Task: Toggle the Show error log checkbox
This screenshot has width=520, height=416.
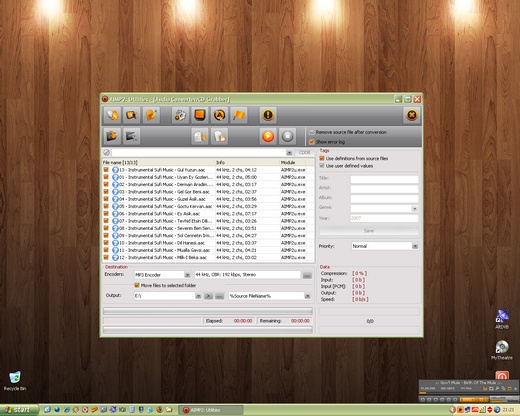Action: click(312, 142)
